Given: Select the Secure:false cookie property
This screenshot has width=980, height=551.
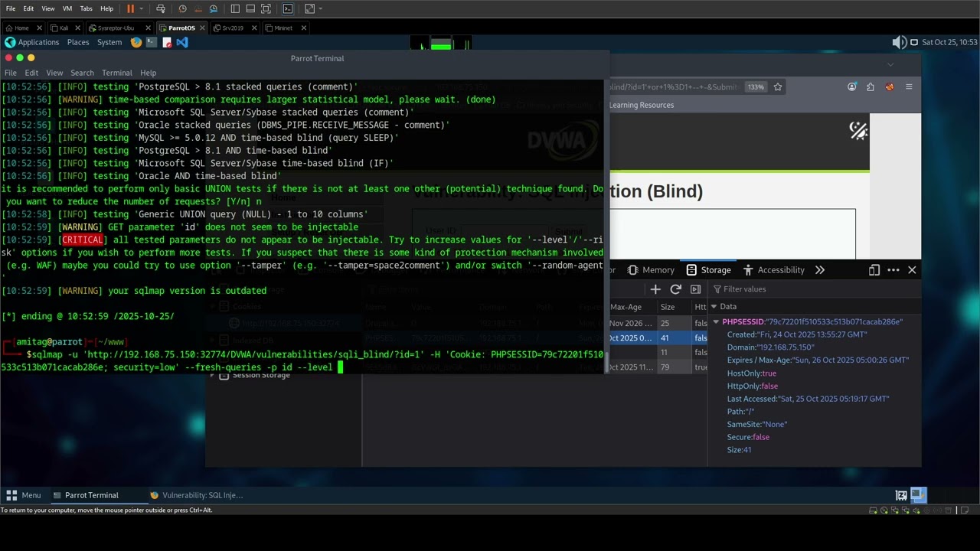Looking at the screenshot, I should tap(748, 437).
